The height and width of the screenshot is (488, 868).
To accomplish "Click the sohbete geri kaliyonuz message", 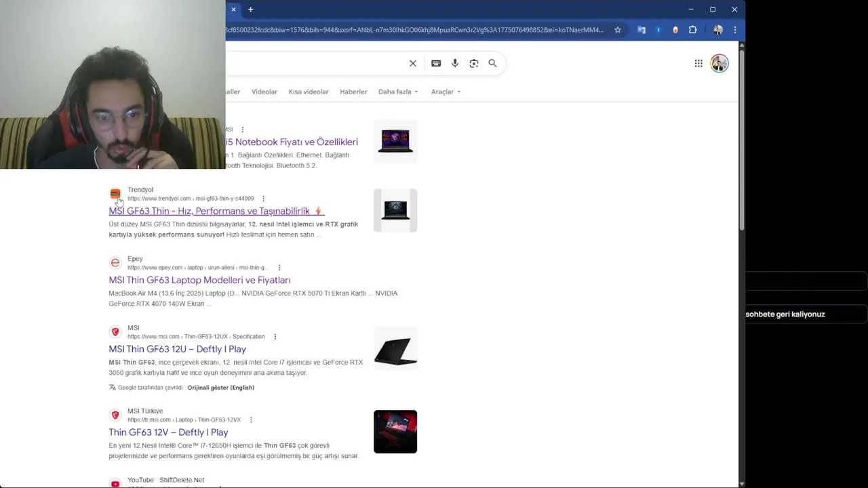I will pos(785,314).
